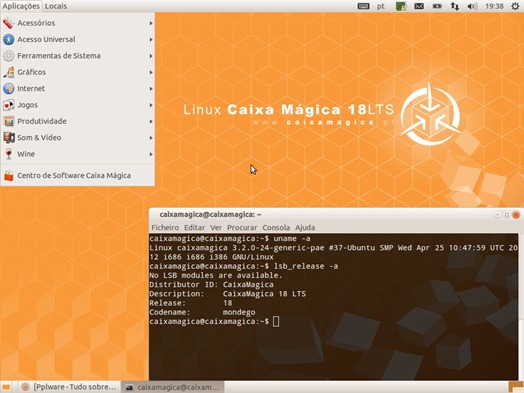Open the keyboard indicator in top panel
Screen dimensions: 524x393
click(x=363, y=6)
